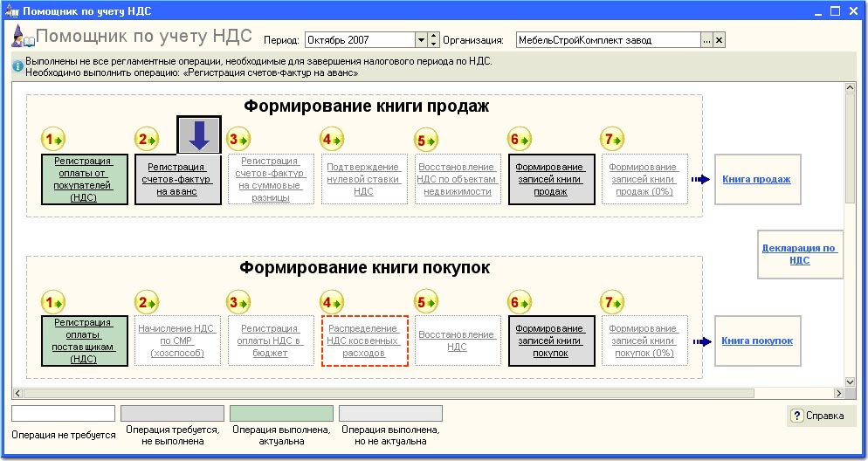Open Формирование записей книги продаж operation
Screen dimensions: 868x461
coord(551,179)
